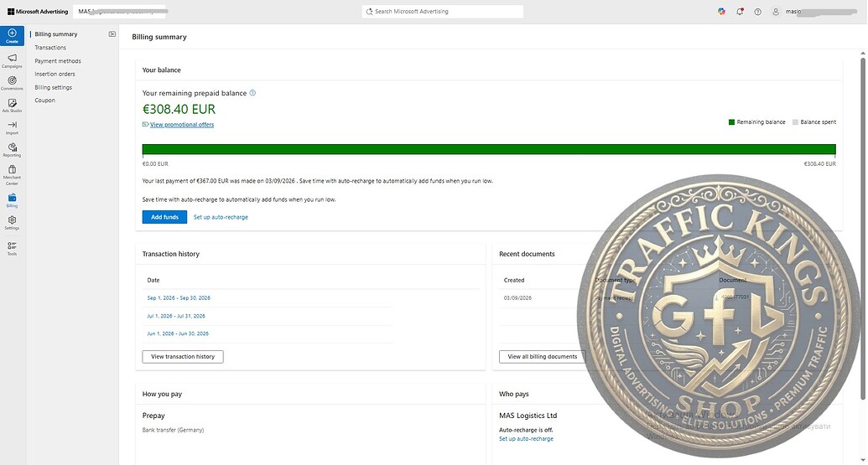Click the vertical page scrollbar
The image size is (868, 465).
tap(862, 227)
